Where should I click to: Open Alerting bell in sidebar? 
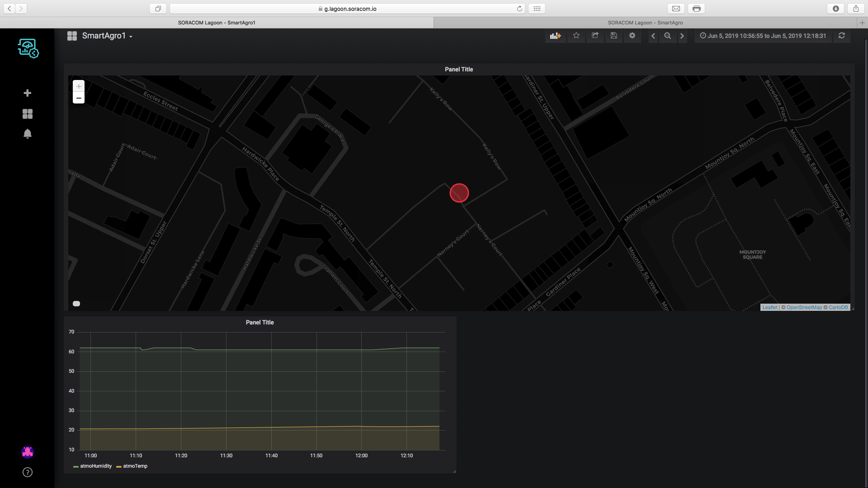pyautogui.click(x=28, y=134)
